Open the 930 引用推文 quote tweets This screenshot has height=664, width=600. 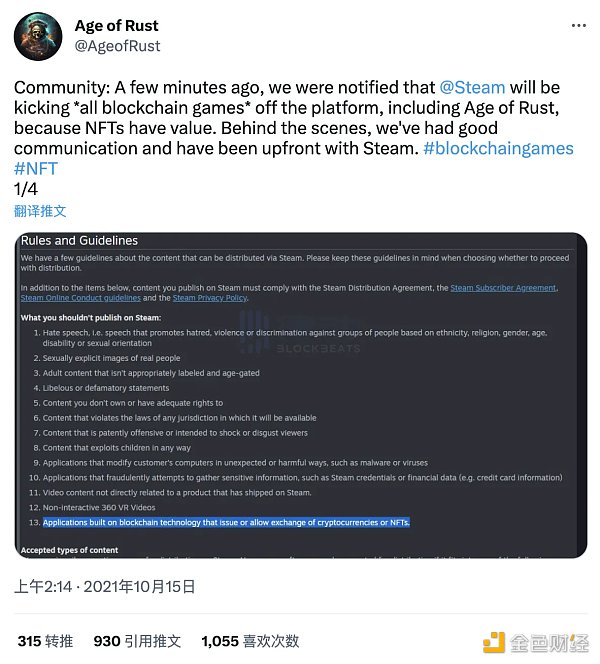(x=136, y=641)
